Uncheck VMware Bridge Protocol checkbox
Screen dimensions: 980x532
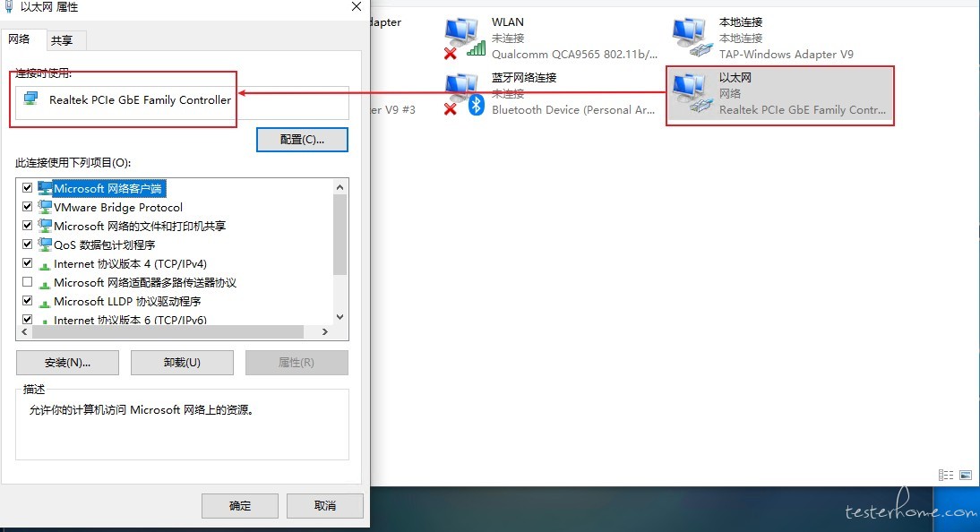pyautogui.click(x=28, y=206)
